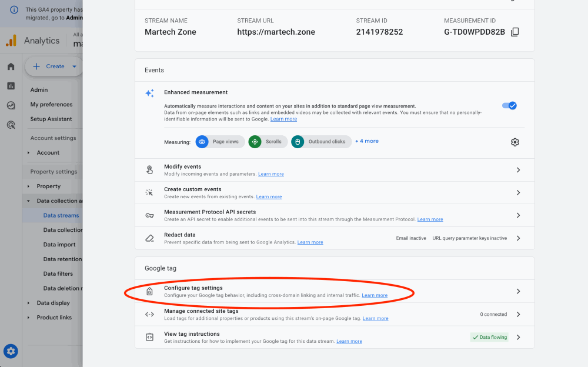Go to Home via sidebar house icon
Image resolution: width=588 pixels, height=367 pixels.
[x=11, y=66]
